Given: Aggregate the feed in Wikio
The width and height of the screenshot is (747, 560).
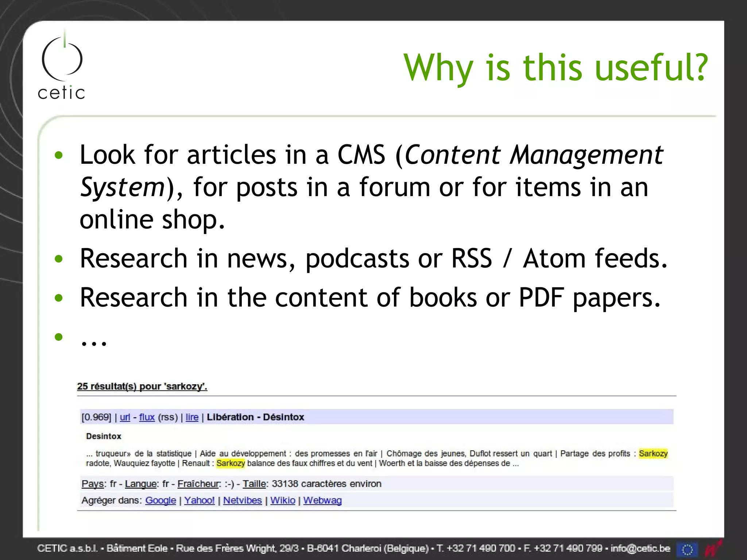Looking at the screenshot, I should coord(283,500).
